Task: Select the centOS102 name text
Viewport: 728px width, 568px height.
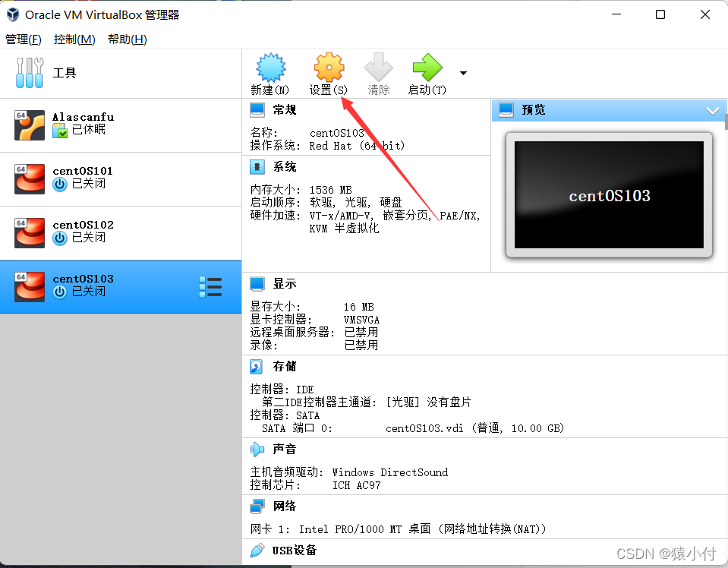Action: point(83,225)
